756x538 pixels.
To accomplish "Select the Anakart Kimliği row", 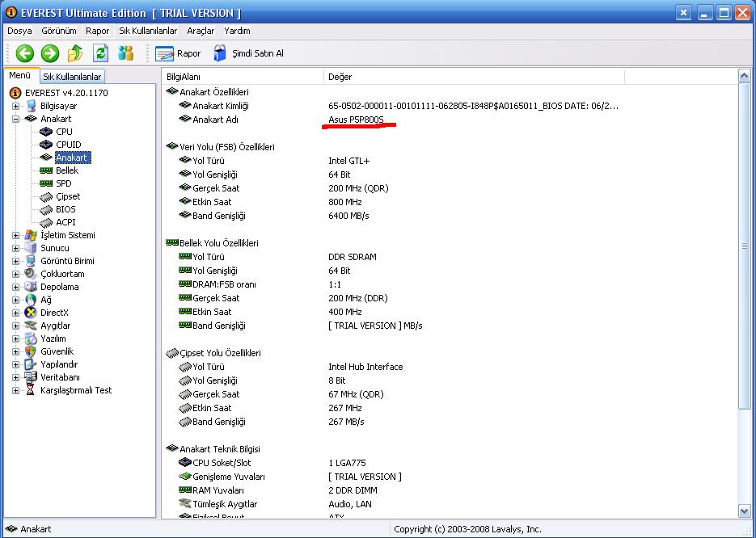I will click(450, 106).
